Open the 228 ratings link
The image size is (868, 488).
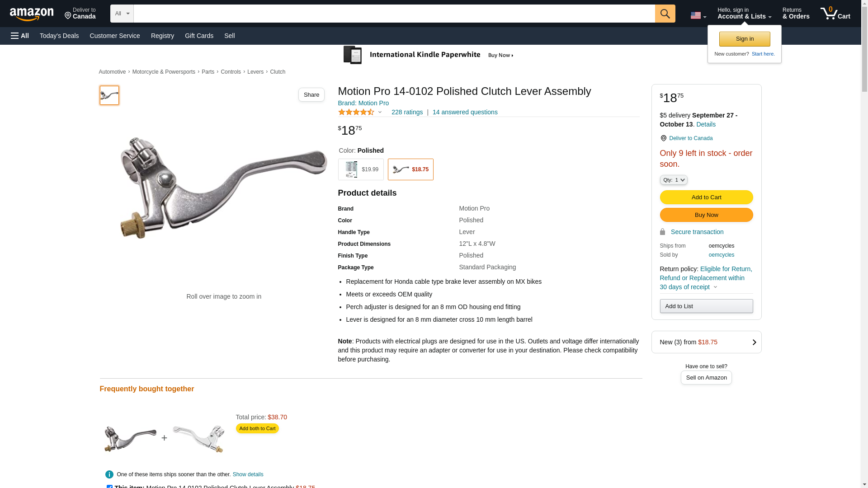(x=407, y=112)
